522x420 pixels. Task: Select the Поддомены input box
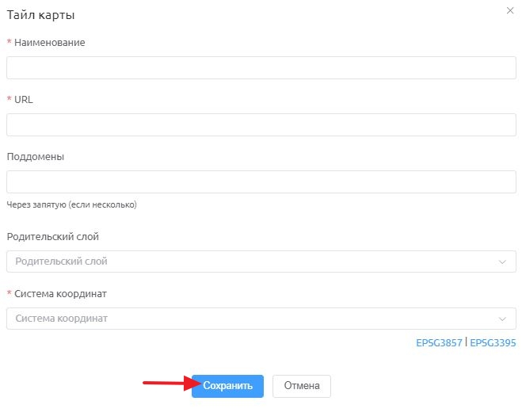coord(261,181)
